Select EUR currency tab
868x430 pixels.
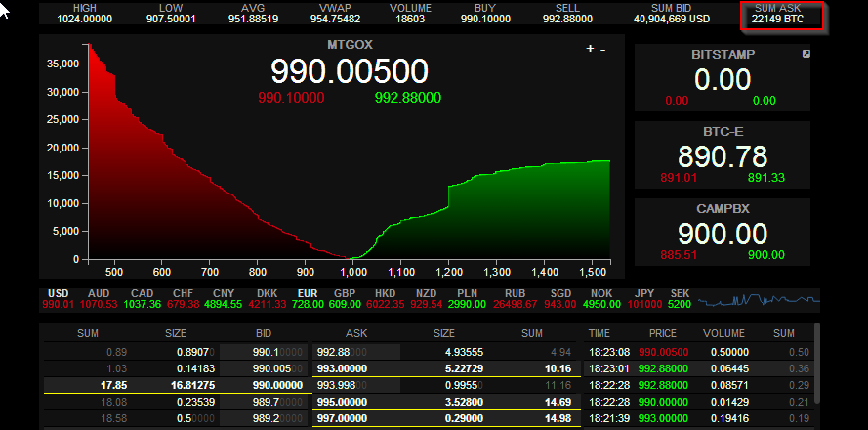[308, 299]
